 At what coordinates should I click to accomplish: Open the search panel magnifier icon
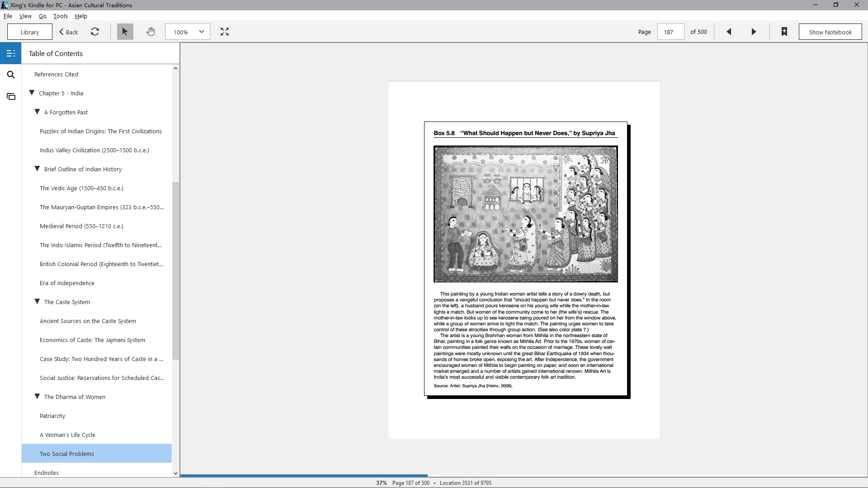tap(11, 75)
